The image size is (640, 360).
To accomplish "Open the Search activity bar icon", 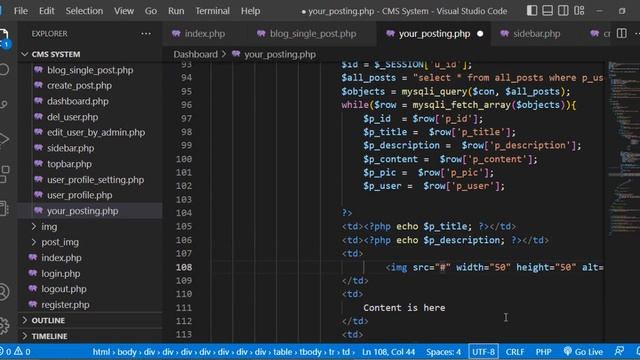I will pos(4,70).
